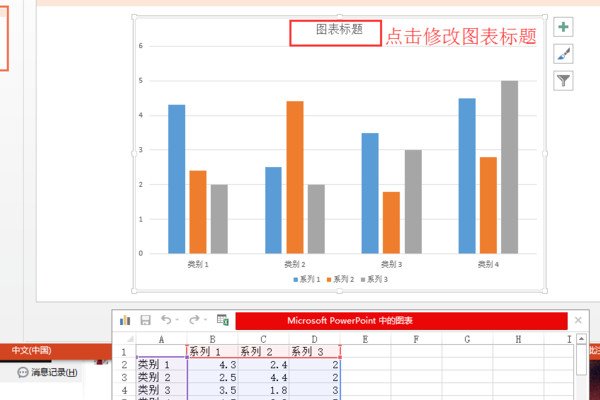Open Chart Styles paintbrush button
This screenshot has width=600, height=400.
click(x=563, y=54)
